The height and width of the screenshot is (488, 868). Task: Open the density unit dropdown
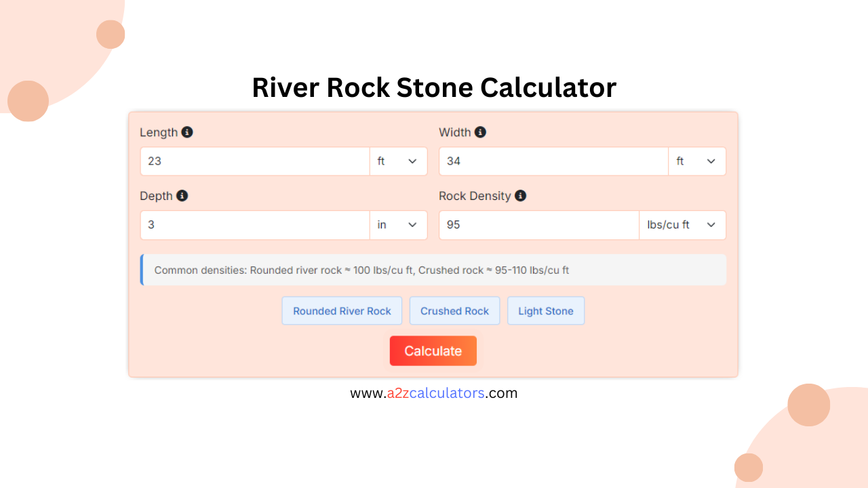[682, 224]
